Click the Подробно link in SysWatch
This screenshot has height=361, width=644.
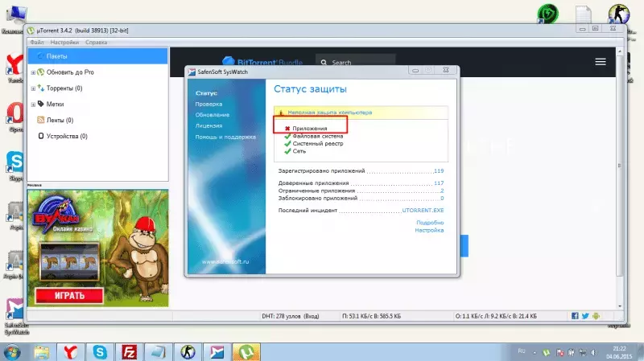pos(430,223)
